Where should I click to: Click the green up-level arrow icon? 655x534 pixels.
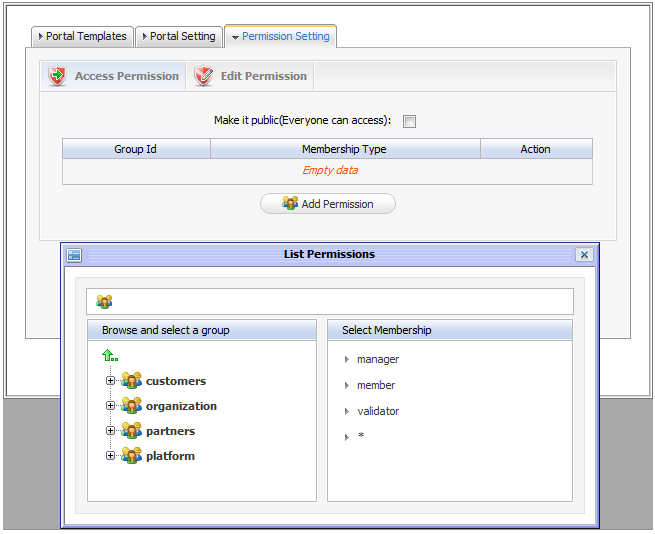108,355
